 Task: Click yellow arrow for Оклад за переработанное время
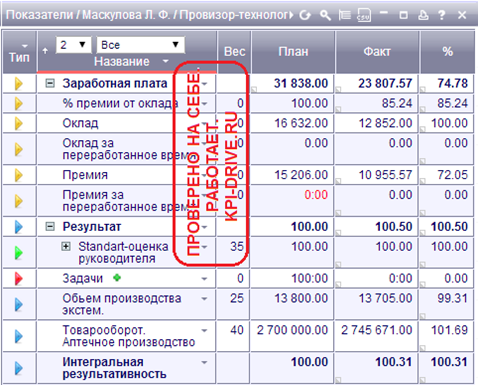tap(19, 149)
